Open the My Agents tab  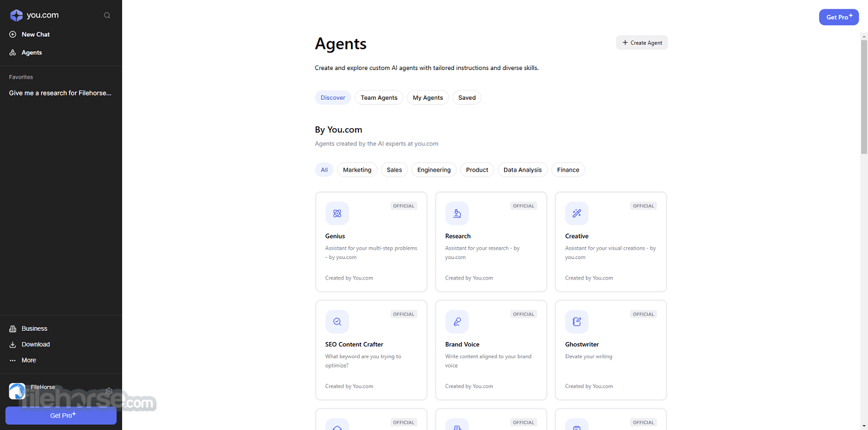click(428, 98)
